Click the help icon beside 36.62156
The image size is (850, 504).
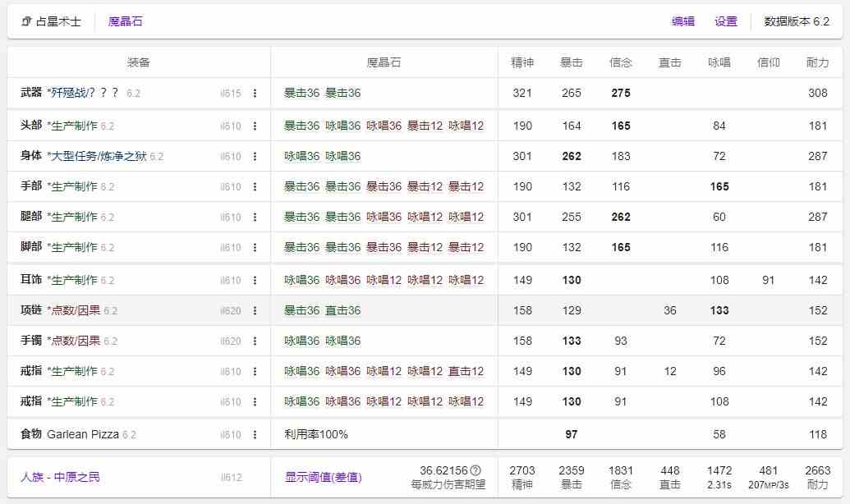(475, 470)
